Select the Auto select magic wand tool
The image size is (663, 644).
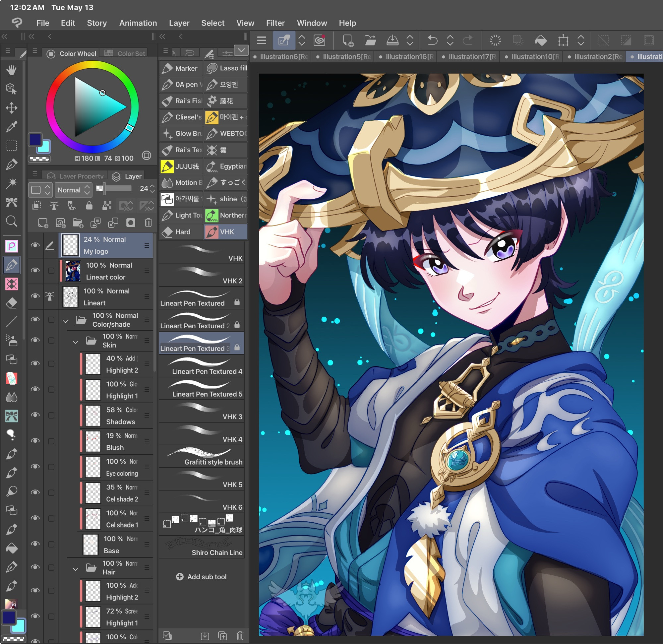[x=12, y=183]
